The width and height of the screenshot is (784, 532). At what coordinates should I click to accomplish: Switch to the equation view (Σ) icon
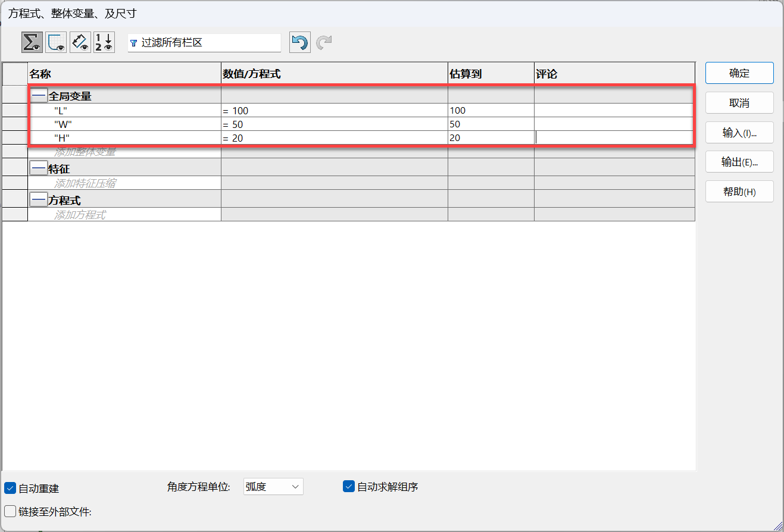(32, 43)
